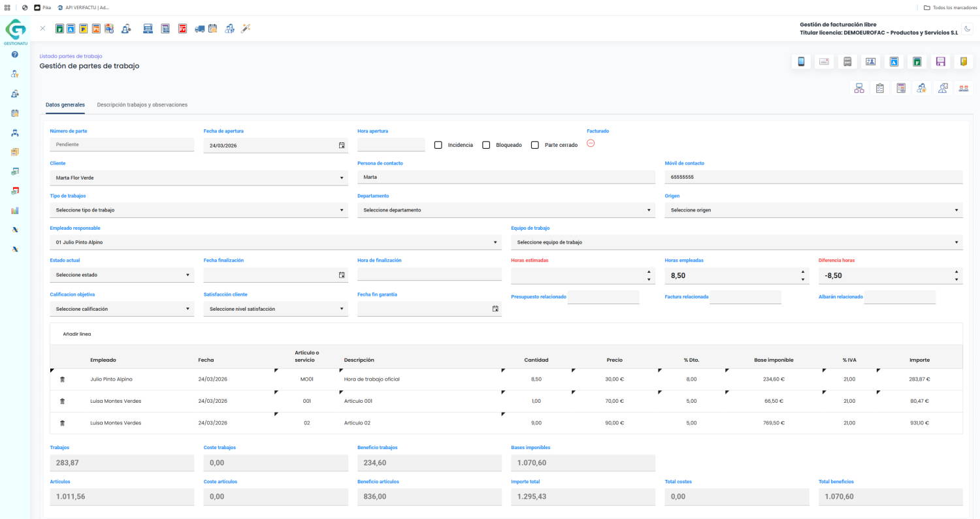Open the Tipo de trabajos dropdown
980x519 pixels.
pyautogui.click(x=199, y=210)
